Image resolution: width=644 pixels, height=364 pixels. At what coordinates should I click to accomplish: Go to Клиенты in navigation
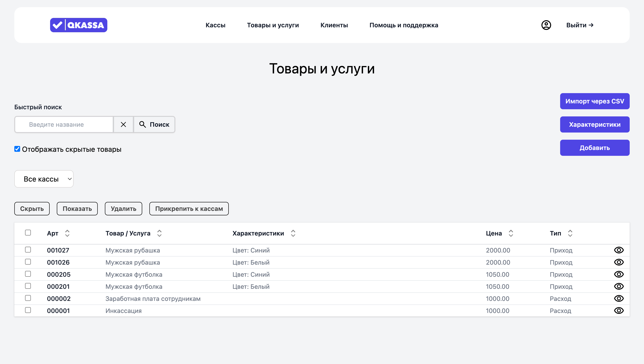pyautogui.click(x=334, y=25)
